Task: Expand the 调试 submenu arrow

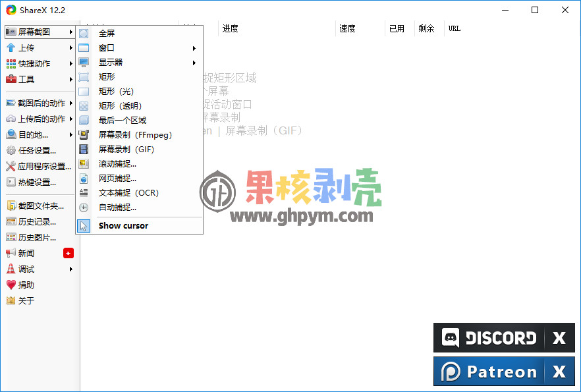Action: (70, 269)
